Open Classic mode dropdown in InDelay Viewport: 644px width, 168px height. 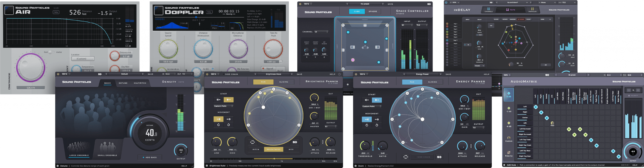[x=479, y=66]
